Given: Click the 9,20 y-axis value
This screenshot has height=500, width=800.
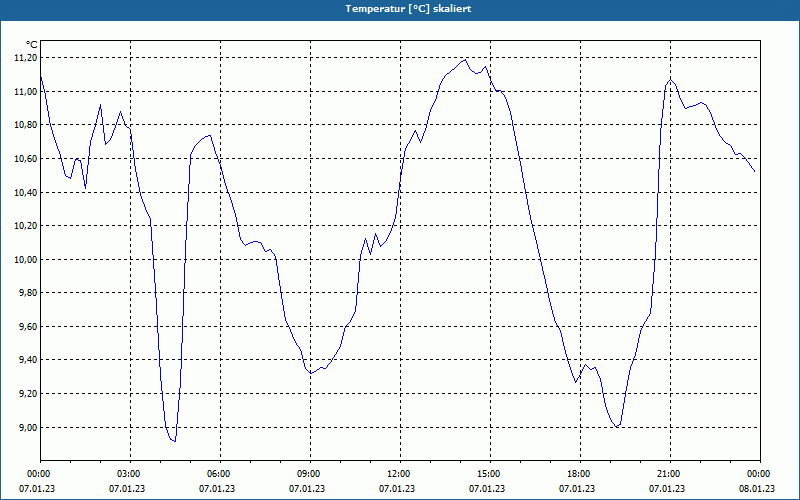Looking at the screenshot, I should point(28,393).
